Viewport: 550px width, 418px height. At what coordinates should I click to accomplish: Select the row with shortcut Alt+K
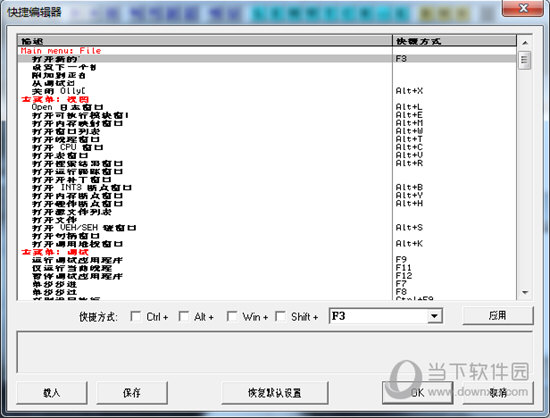267,244
